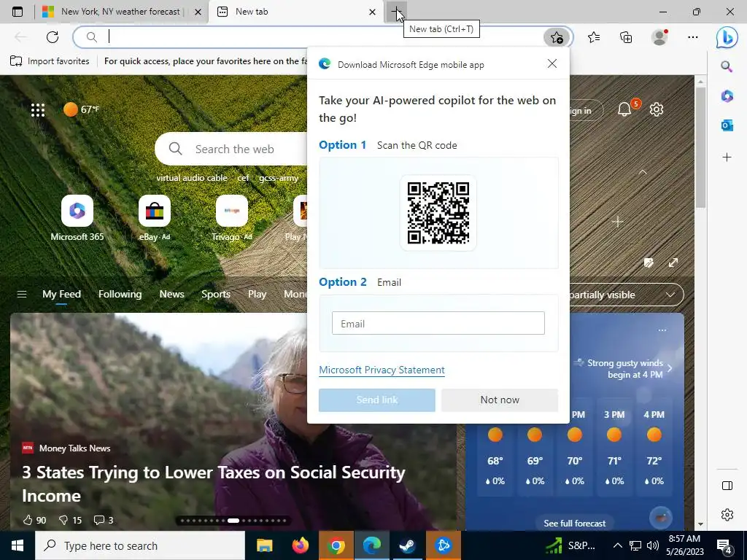
Task: Open the gcss-army search suggestion
Action: pyautogui.click(x=279, y=178)
